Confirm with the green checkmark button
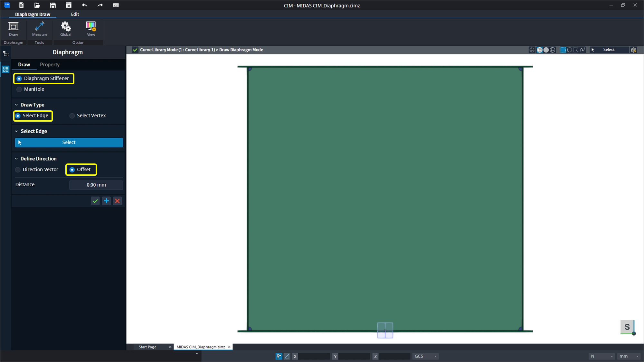644x362 pixels. 95,201
